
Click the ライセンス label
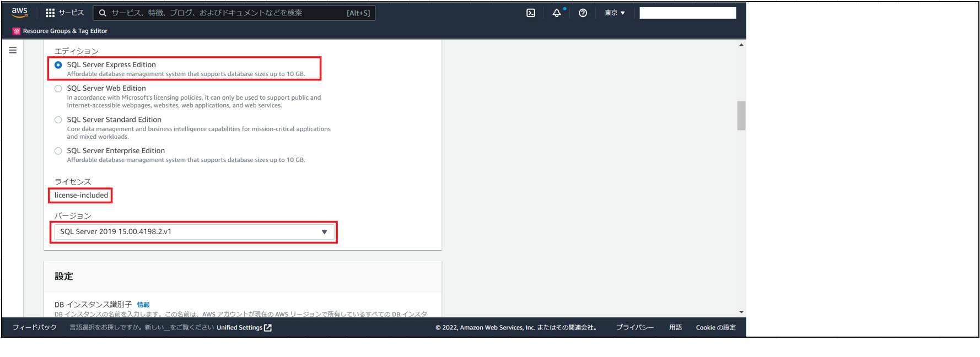coord(73,182)
